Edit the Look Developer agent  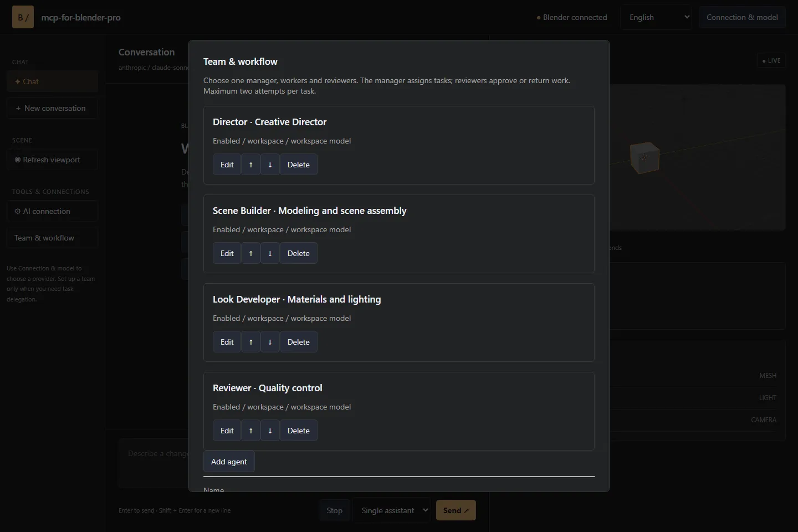click(x=227, y=342)
